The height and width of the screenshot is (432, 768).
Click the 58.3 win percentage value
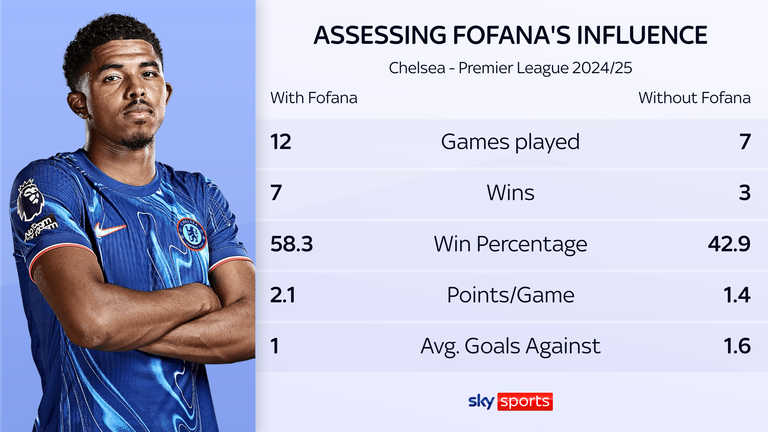point(291,244)
